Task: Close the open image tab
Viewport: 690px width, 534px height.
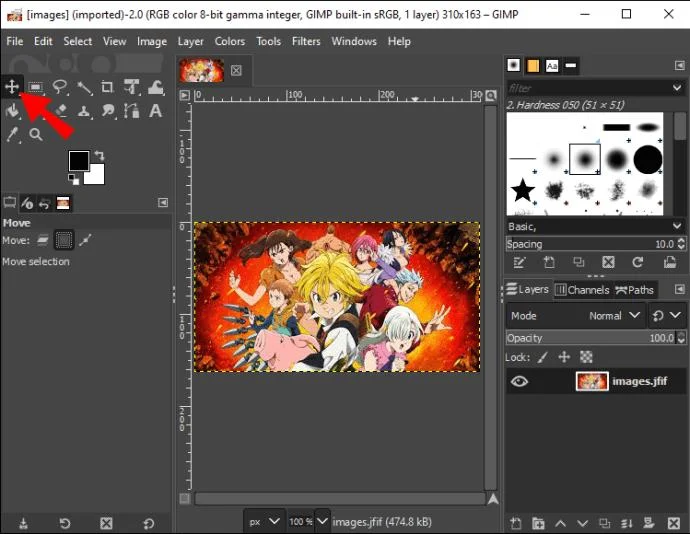Action: click(x=236, y=70)
